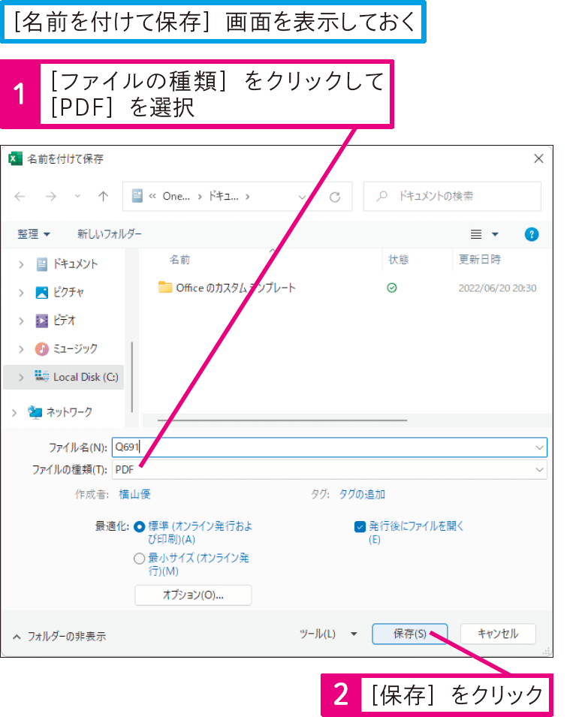This screenshot has width=588, height=717.
Task: Open the address bar history dropdown
Action: pyautogui.click(x=302, y=197)
